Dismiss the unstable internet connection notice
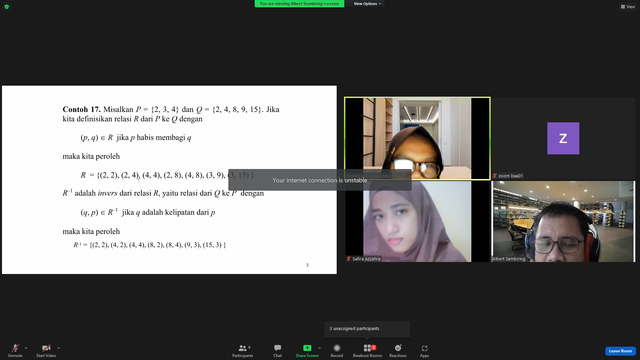Image resolution: width=640 pixels, height=360 pixels. (320, 180)
